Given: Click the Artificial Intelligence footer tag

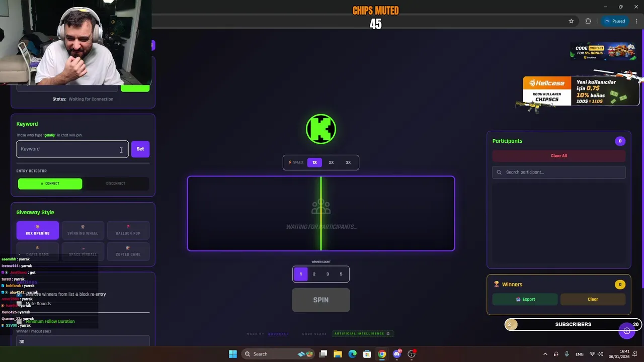Looking at the screenshot, I should coord(362,334).
